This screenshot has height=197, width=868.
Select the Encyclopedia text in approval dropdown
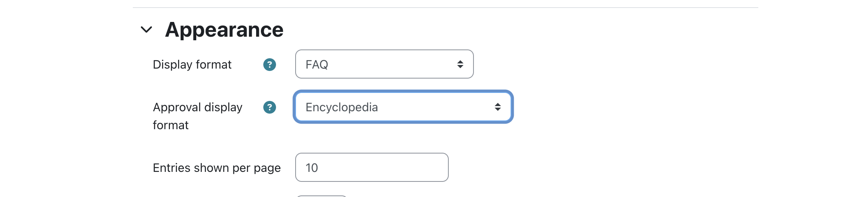coord(342,107)
